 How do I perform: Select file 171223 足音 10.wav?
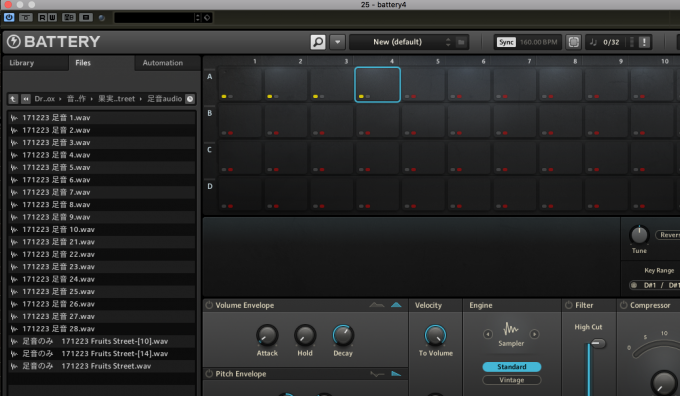(x=102, y=229)
